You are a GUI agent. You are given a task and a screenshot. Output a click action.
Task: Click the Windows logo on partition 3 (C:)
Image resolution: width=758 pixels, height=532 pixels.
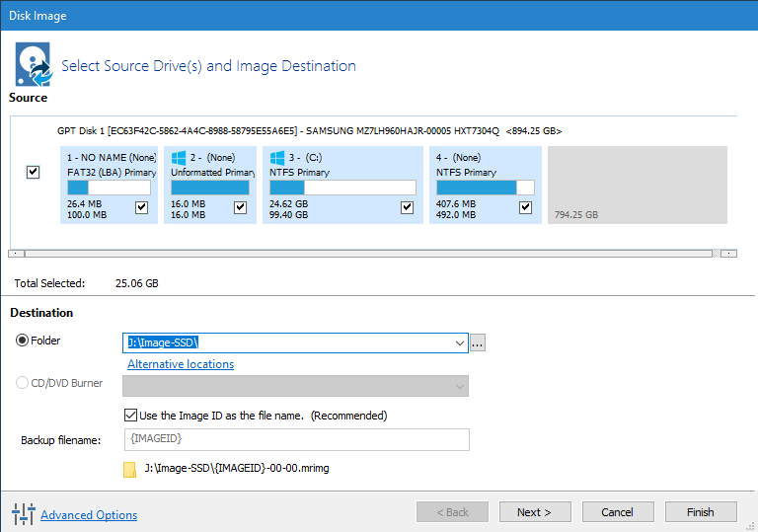point(277,158)
